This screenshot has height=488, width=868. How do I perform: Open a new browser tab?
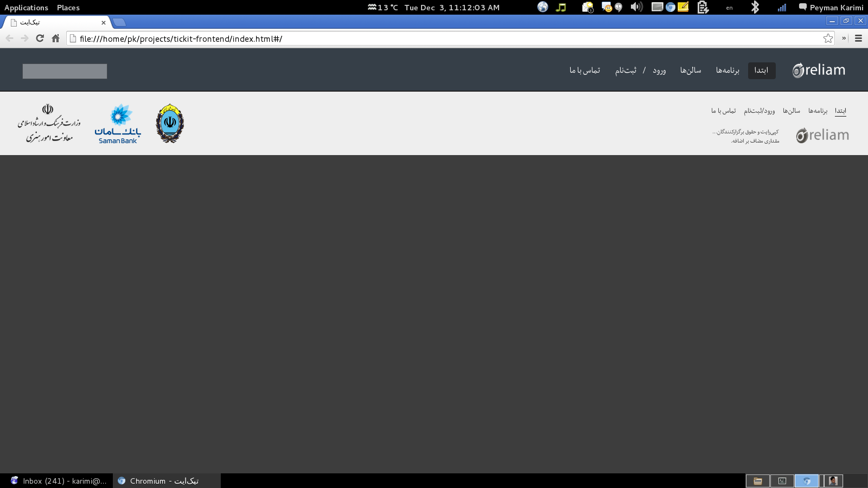tap(119, 22)
